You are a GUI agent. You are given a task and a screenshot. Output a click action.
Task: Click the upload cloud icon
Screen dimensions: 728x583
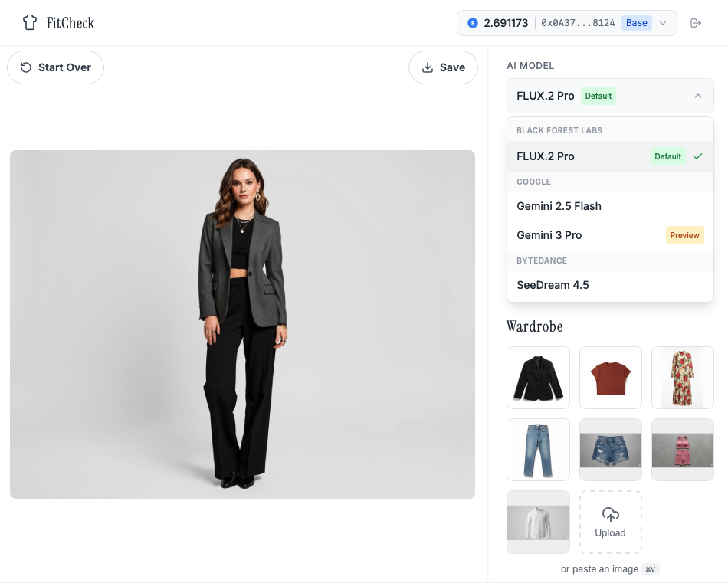click(x=611, y=515)
